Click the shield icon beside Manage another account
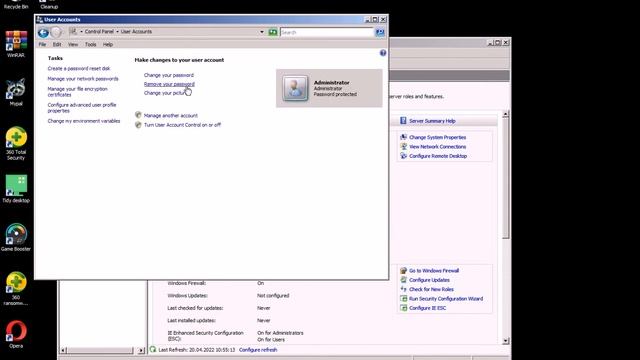Screen dimensions: 640x360 (x=138, y=115)
